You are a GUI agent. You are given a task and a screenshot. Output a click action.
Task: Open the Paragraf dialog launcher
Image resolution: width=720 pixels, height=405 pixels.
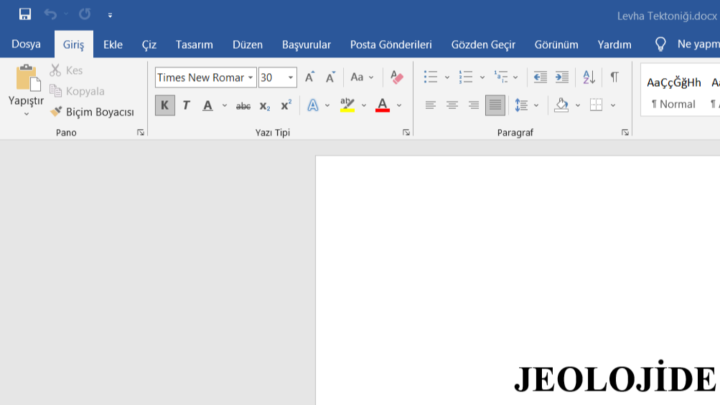click(x=625, y=133)
